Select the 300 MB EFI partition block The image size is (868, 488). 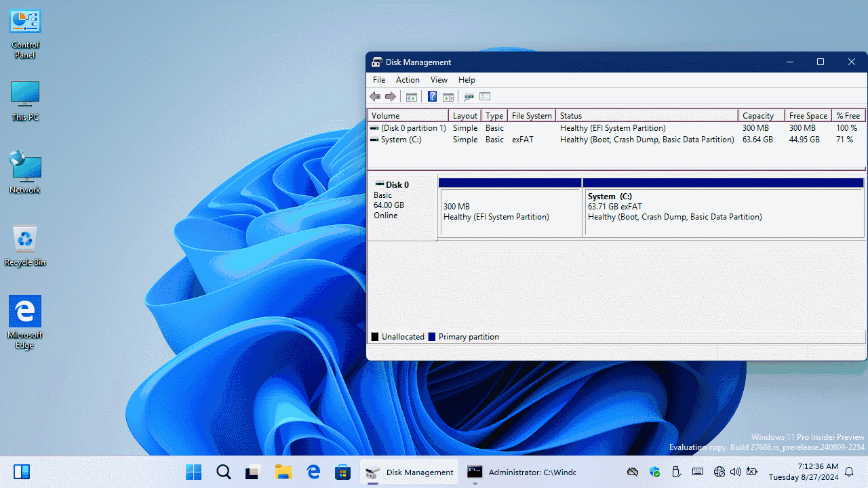click(510, 212)
